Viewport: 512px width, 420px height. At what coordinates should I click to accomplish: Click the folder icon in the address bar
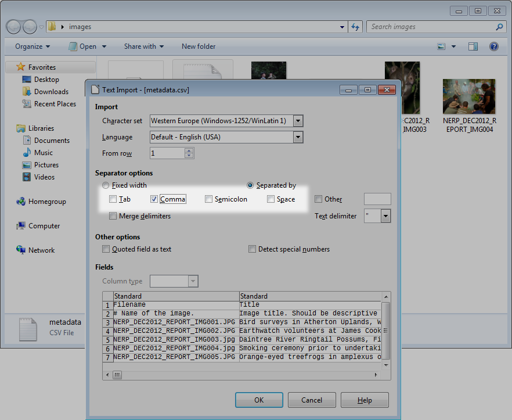pyautogui.click(x=52, y=27)
